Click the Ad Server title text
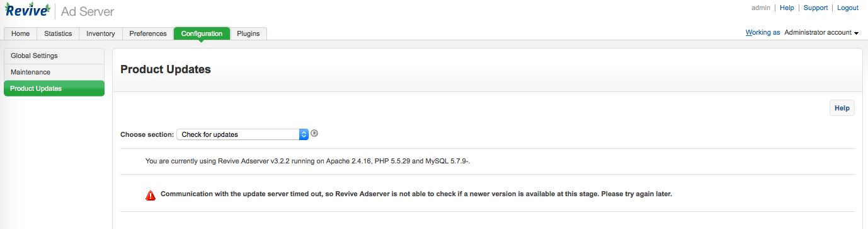Viewport: 868px width, 229px height. click(x=88, y=11)
